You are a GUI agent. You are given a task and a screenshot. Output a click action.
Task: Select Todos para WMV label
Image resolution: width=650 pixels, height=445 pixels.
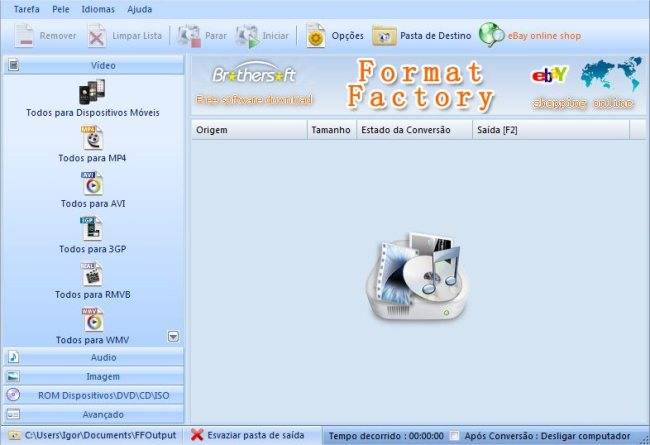pos(92,340)
